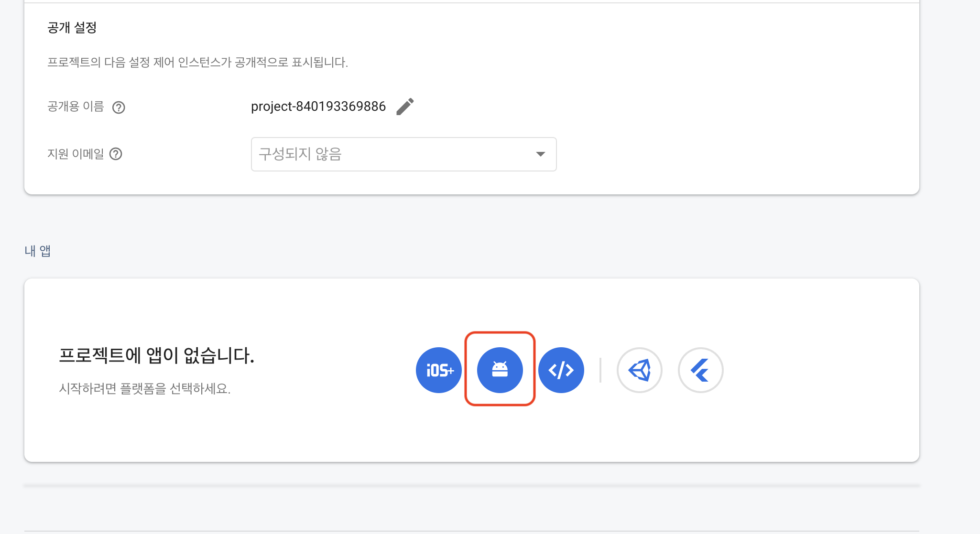Click divider between Web and Unity icons

click(x=600, y=370)
